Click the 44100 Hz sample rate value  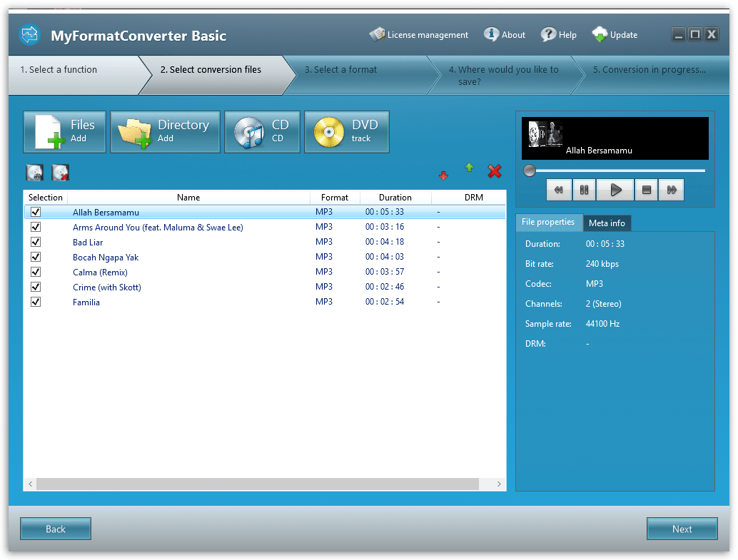point(603,324)
